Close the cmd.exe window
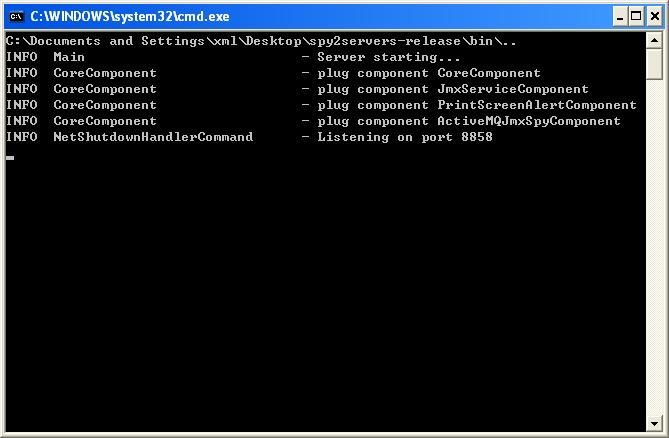 click(654, 17)
